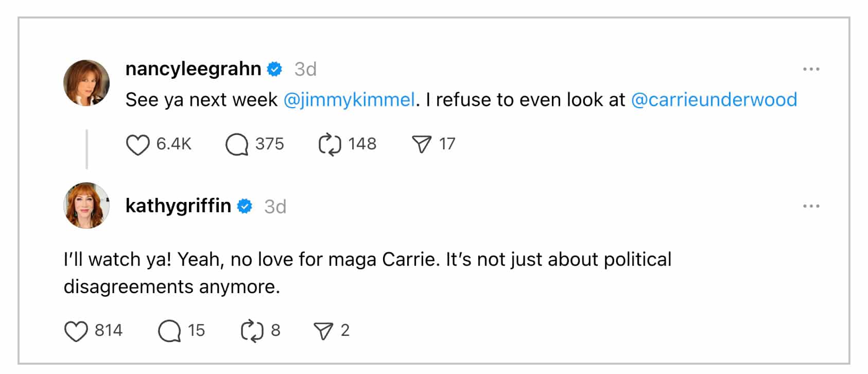Open the @jimmykimmel mention link

[349, 100]
